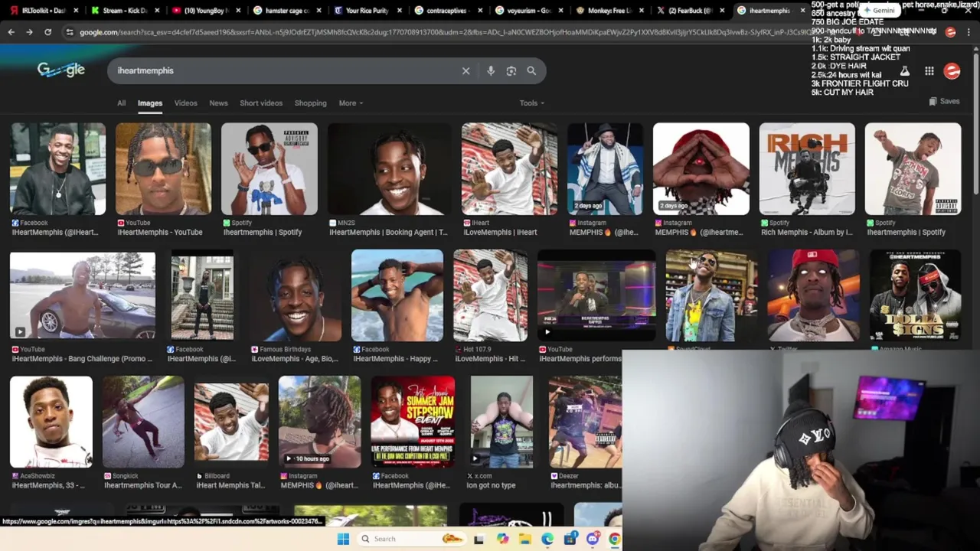The image size is (980, 551).
Task: Switch to the YoungBoy YouTube browser tab
Action: click(x=205, y=11)
